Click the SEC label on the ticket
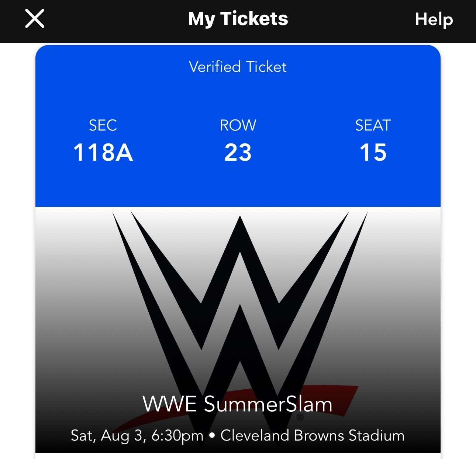The image size is (476, 459). pos(103,125)
